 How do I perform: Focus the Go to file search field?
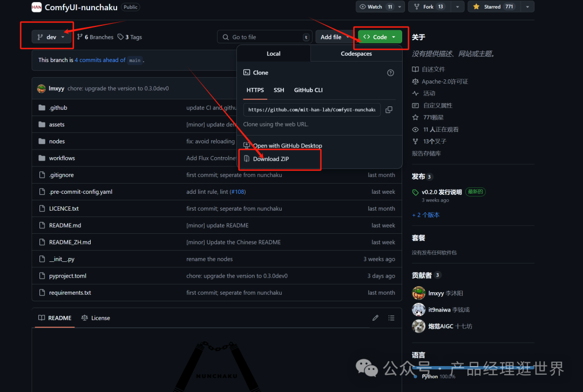tap(264, 37)
